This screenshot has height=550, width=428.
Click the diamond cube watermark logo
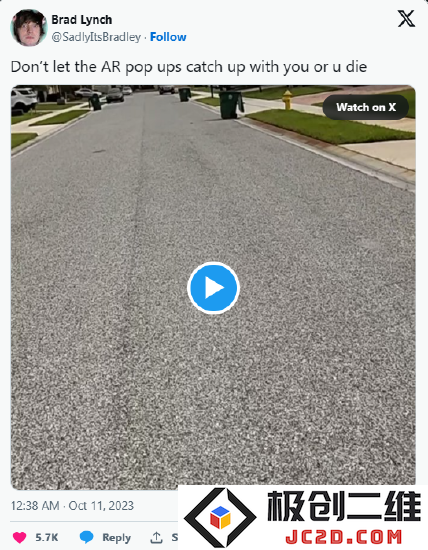pyautogui.click(x=220, y=518)
